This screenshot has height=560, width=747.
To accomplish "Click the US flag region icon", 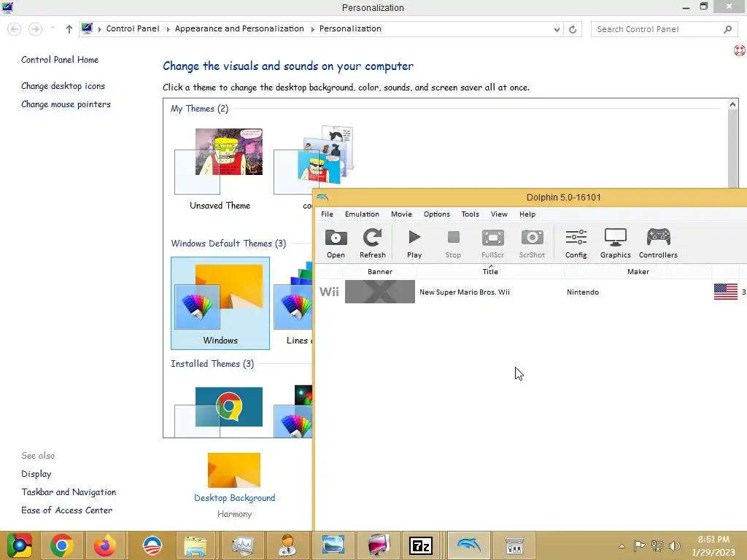I will [x=726, y=292].
